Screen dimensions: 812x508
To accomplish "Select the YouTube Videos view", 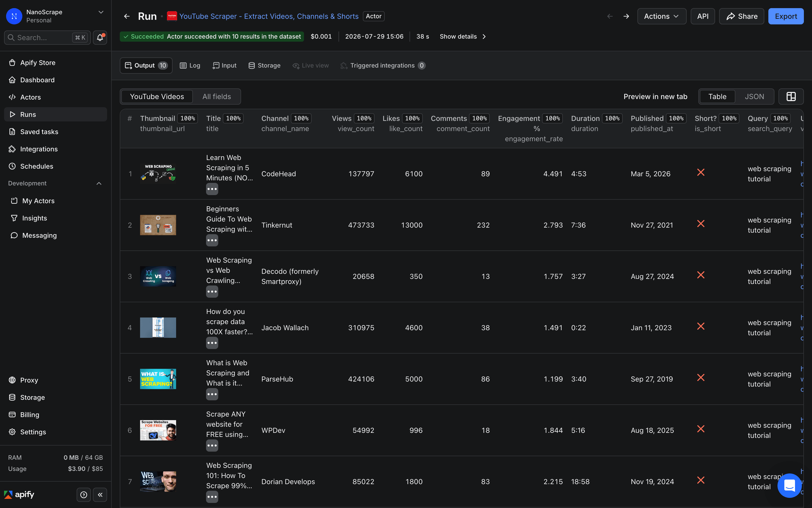I will coord(157,97).
